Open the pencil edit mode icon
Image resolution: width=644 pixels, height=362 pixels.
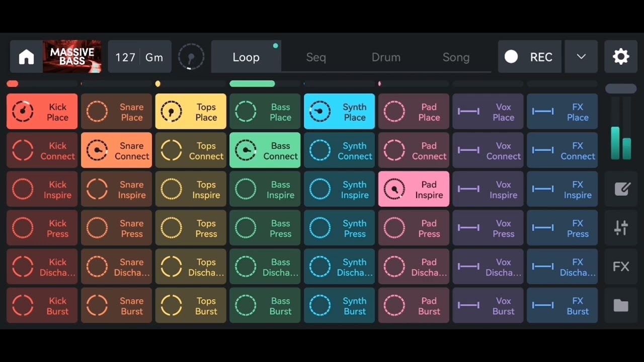[x=621, y=189]
